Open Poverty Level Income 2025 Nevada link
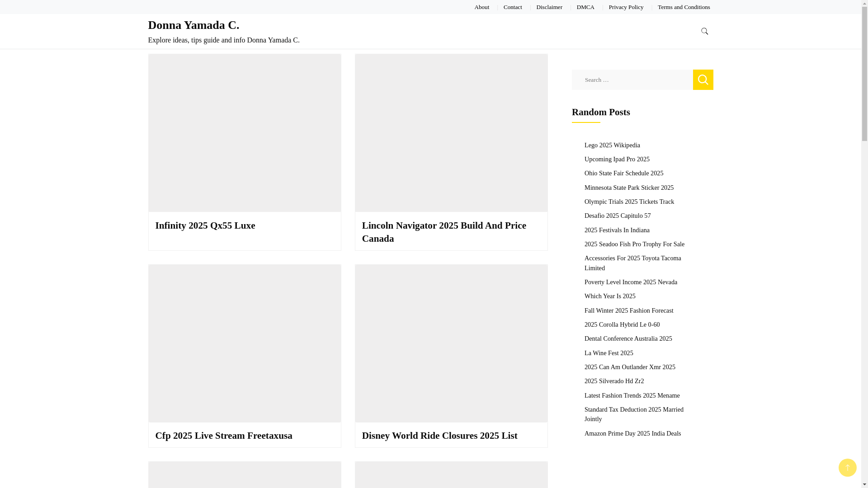The height and width of the screenshot is (488, 868). [x=631, y=282]
